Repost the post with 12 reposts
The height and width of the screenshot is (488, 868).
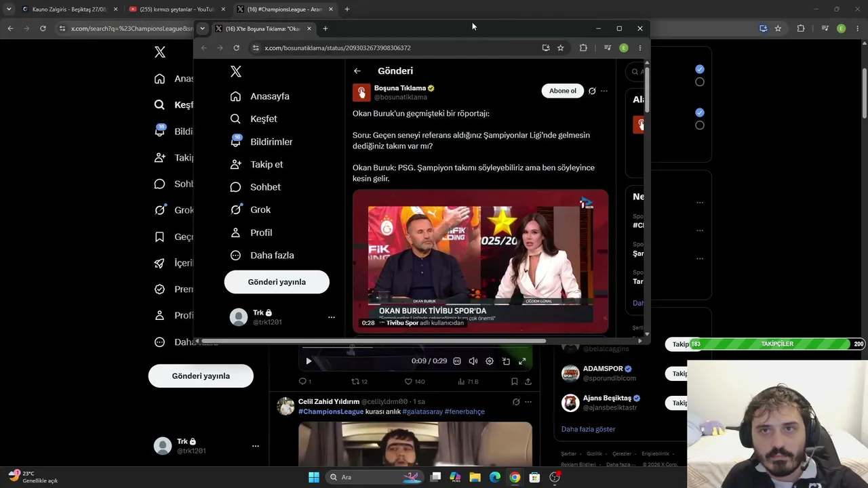[359, 382]
